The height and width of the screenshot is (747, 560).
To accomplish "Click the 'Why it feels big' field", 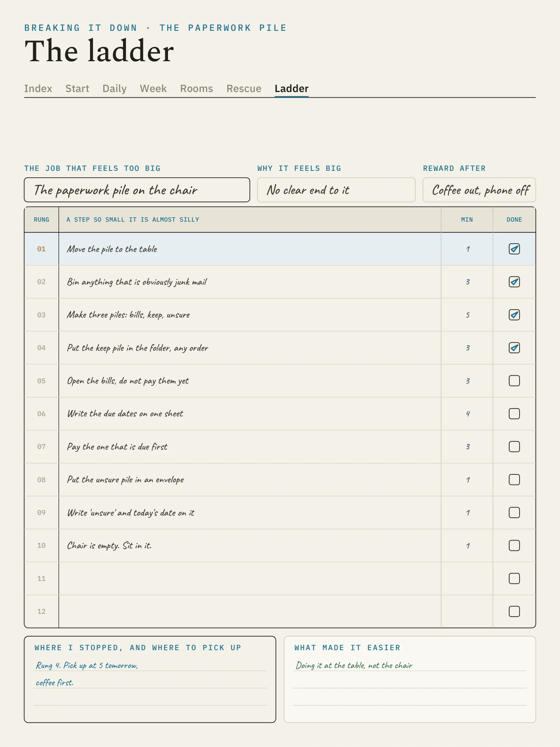I will [336, 190].
